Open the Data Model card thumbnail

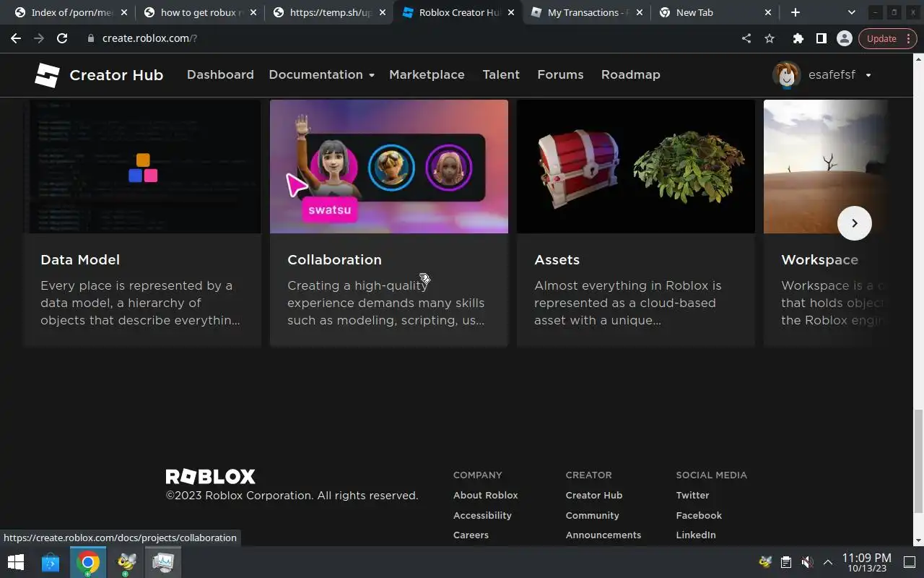point(142,166)
